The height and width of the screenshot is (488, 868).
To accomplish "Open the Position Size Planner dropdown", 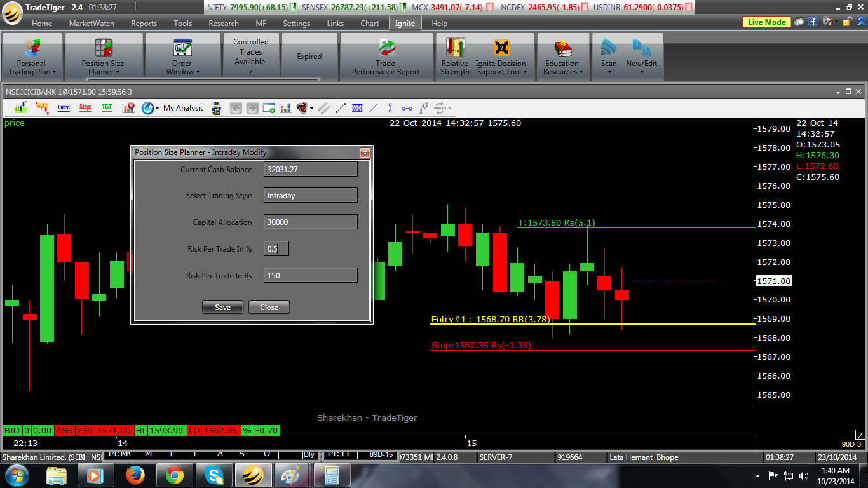I will tap(103, 57).
